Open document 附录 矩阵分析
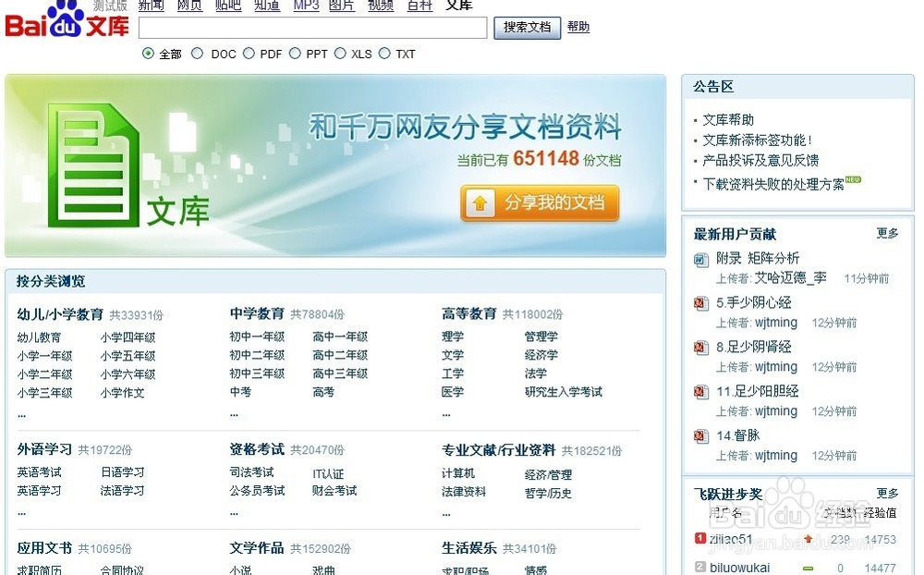 [x=758, y=258]
